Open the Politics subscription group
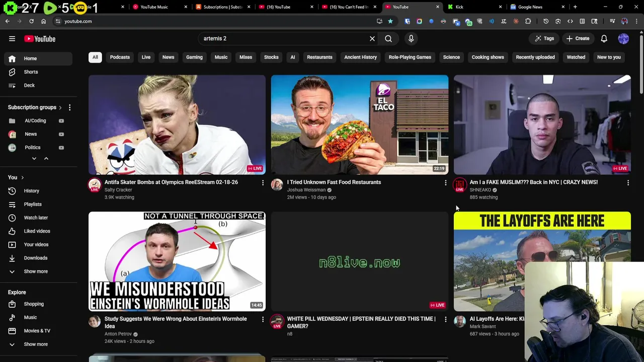Image resolution: width=644 pixels, height=362 pixels. 32,147
